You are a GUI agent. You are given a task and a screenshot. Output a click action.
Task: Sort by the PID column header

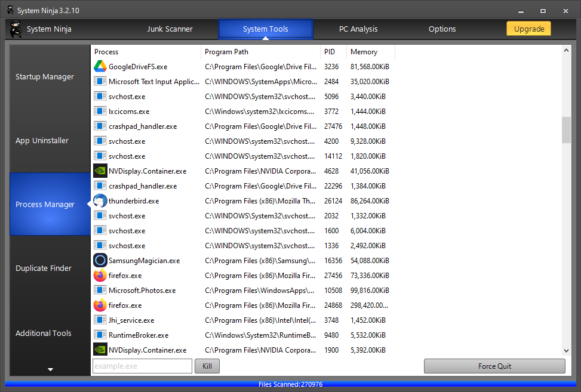[333, 52]
